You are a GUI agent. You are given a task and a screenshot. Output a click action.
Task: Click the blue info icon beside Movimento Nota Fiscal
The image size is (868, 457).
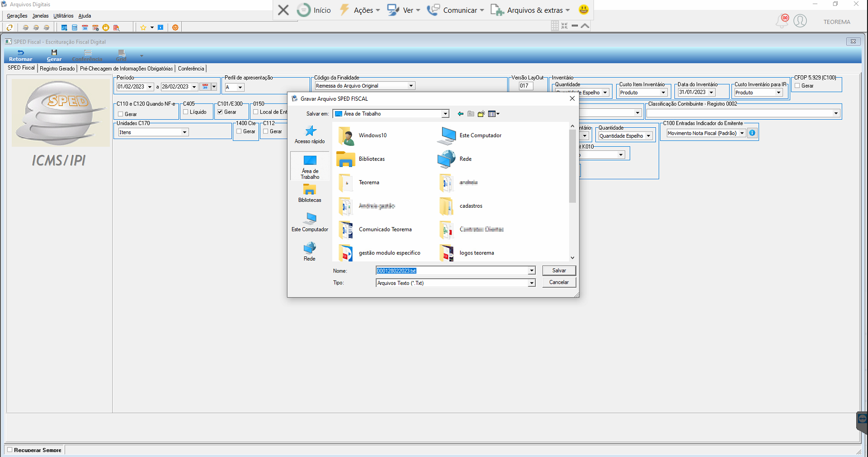pyautogui.click(x=752, y=133)
